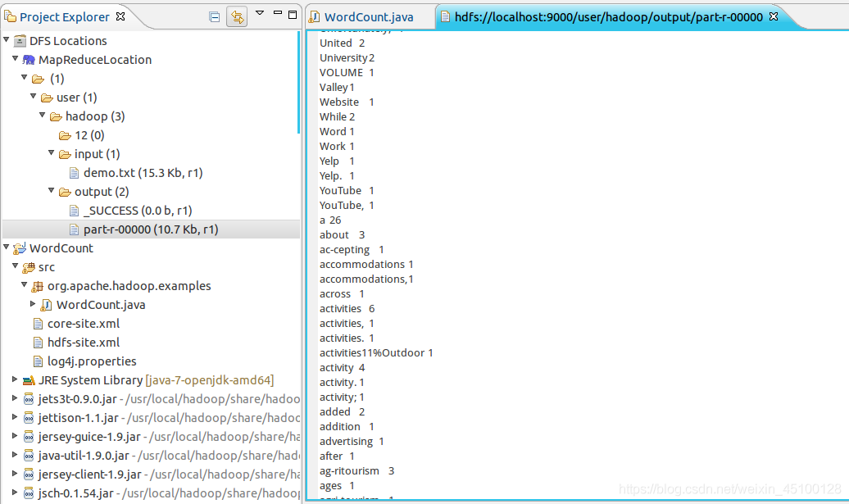Collapse the input (1) folder
This screenshot has width=849, height=504.
pyautogui.click(x=52, y=152)
